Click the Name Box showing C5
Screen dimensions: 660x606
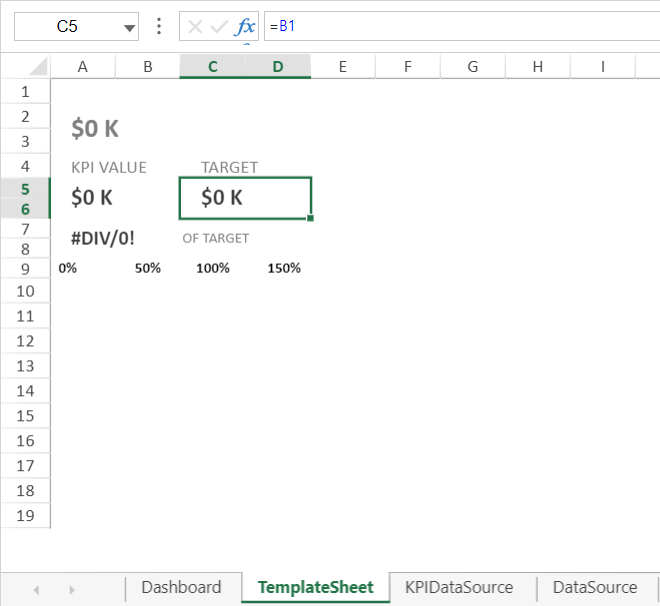pos(67,27)
